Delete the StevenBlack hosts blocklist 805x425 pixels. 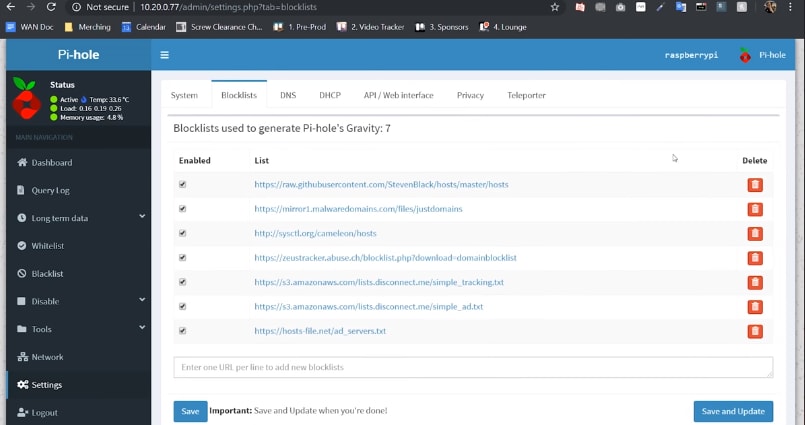755,185
